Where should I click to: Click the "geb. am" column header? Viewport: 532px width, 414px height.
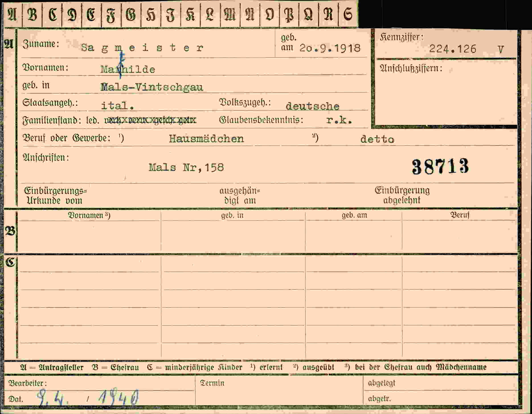tap(354, 215)
